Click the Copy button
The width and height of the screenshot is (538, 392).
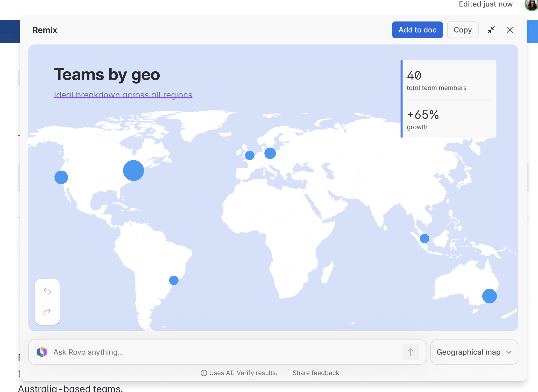pyautogui.click(x=463, y=30)
